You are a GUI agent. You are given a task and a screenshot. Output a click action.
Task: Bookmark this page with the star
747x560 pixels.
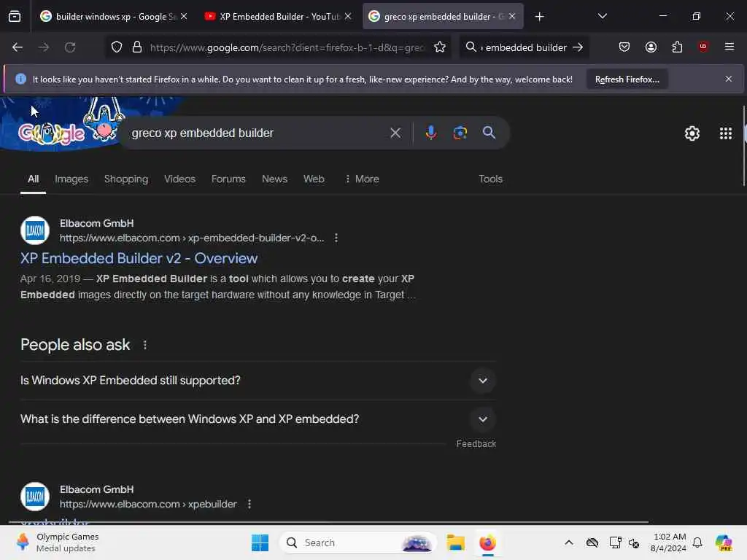(x=440, y=47)
